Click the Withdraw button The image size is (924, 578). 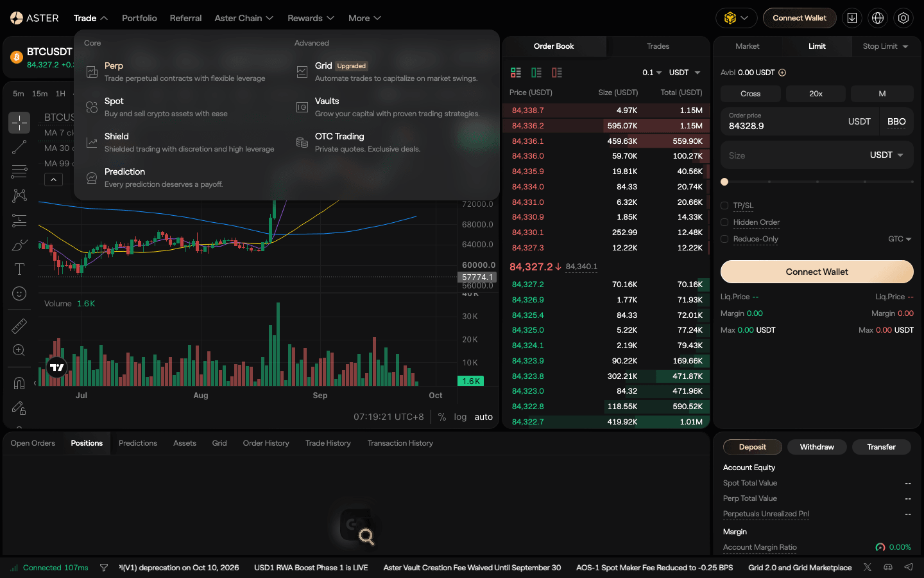click(817, 447)
